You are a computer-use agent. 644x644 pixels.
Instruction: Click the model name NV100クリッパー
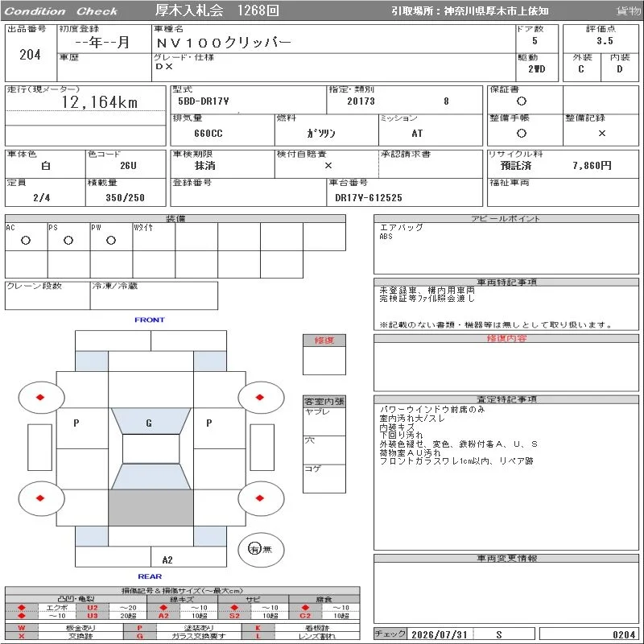tap(224, 43)
